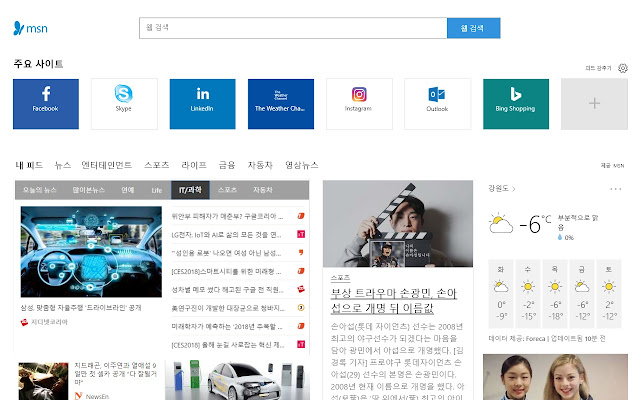Click the blue 웹 검색 search button
The image size is (640, 400).
click(473, 28)
